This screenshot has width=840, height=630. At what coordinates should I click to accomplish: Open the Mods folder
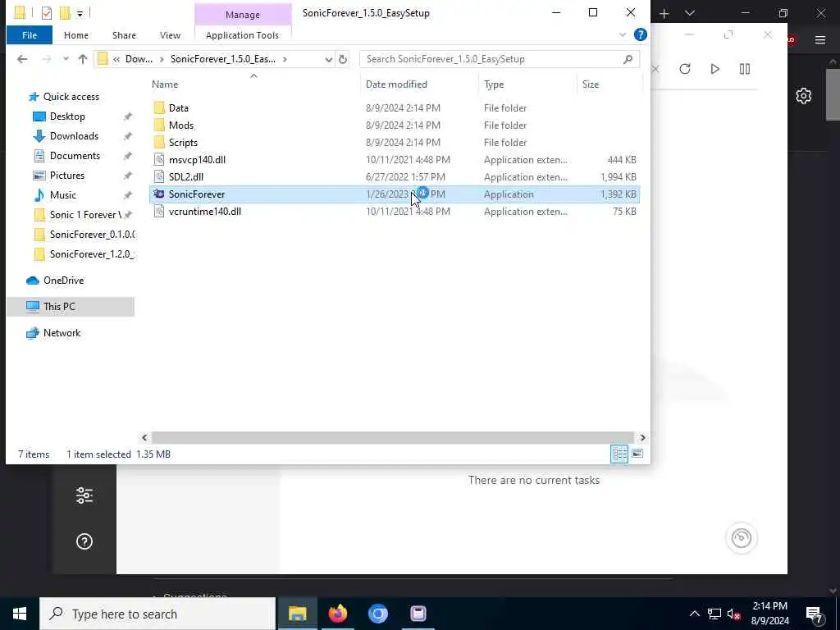pos(180,125)
